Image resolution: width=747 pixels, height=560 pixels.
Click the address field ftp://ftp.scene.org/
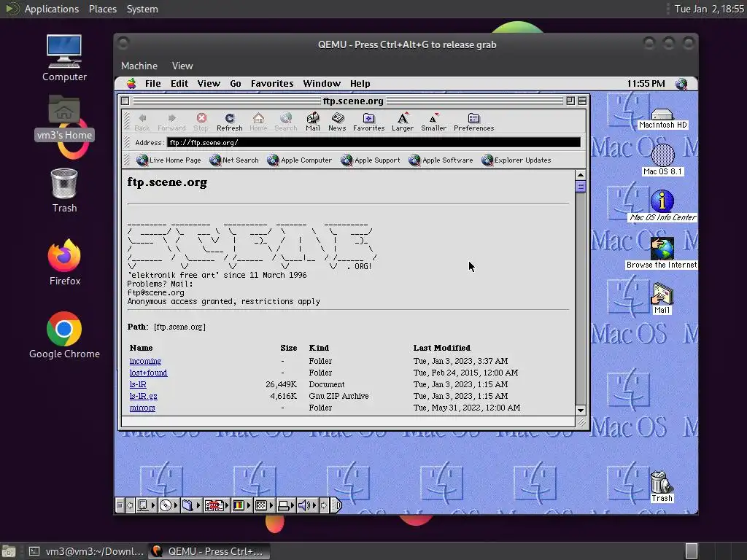click(x=373, y=142)
